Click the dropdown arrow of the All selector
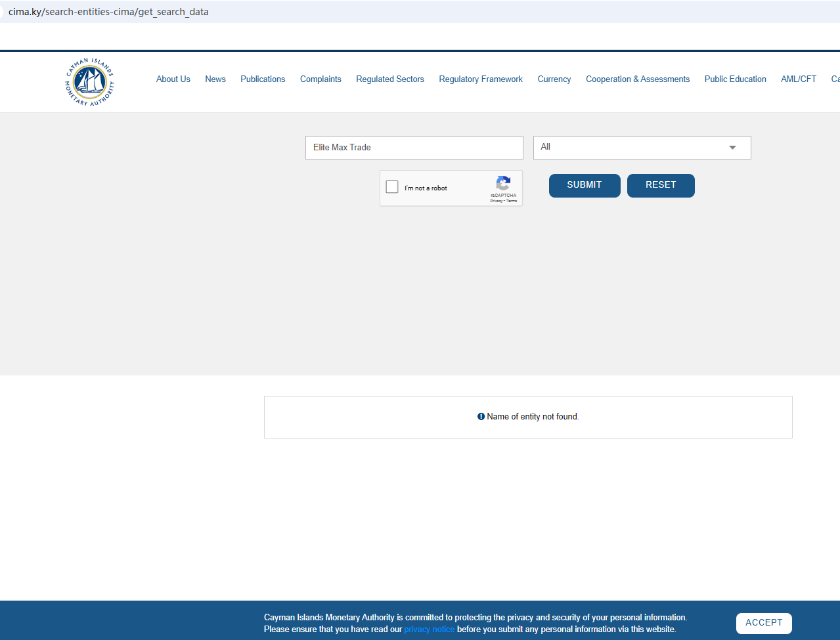This screenshot has width=840, height=640. coord(732,148)
